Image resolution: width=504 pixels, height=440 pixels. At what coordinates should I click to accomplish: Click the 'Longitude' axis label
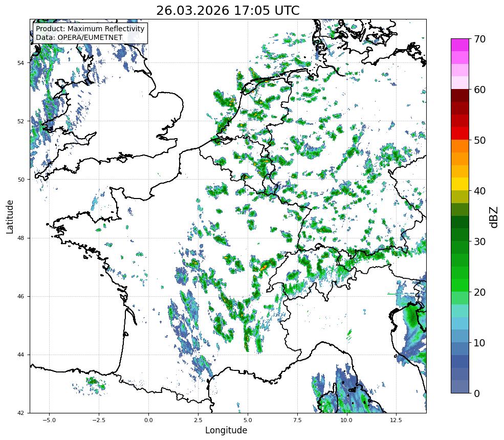226,430
